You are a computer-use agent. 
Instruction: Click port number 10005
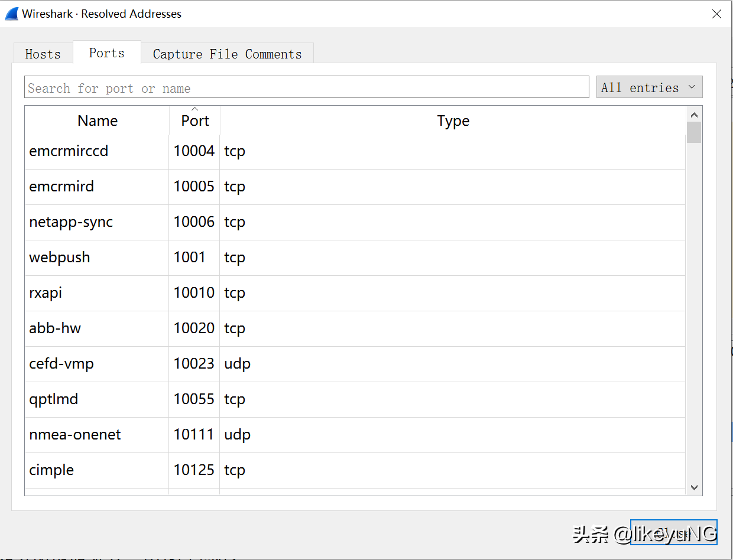click(194, 187)
